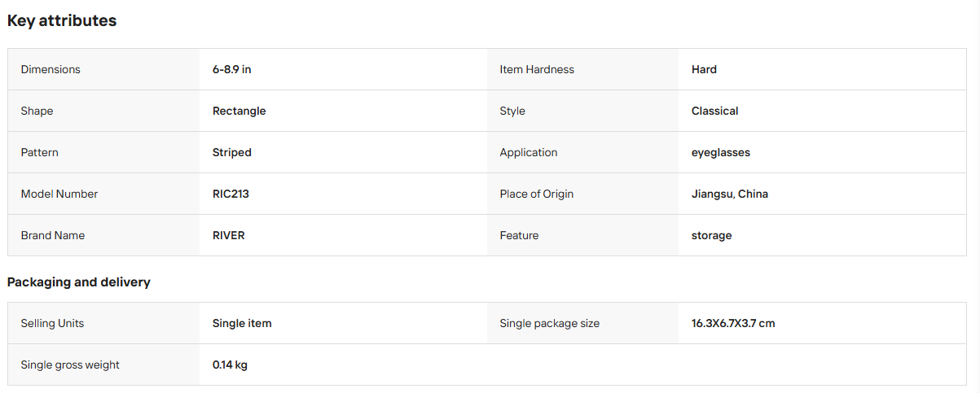
Task: Click the Model Number label
Action: pyautogui.click(x=59, y=194)
